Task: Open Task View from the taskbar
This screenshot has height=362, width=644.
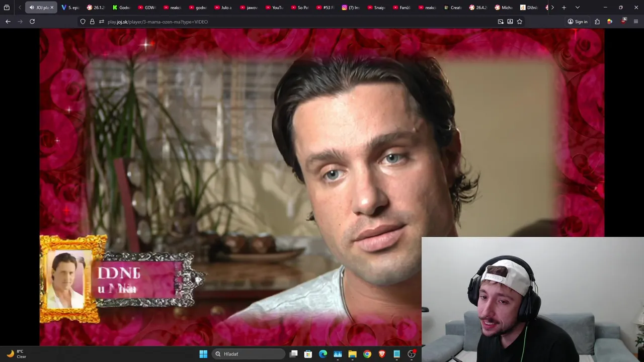Action: click(x=294, y=354)
